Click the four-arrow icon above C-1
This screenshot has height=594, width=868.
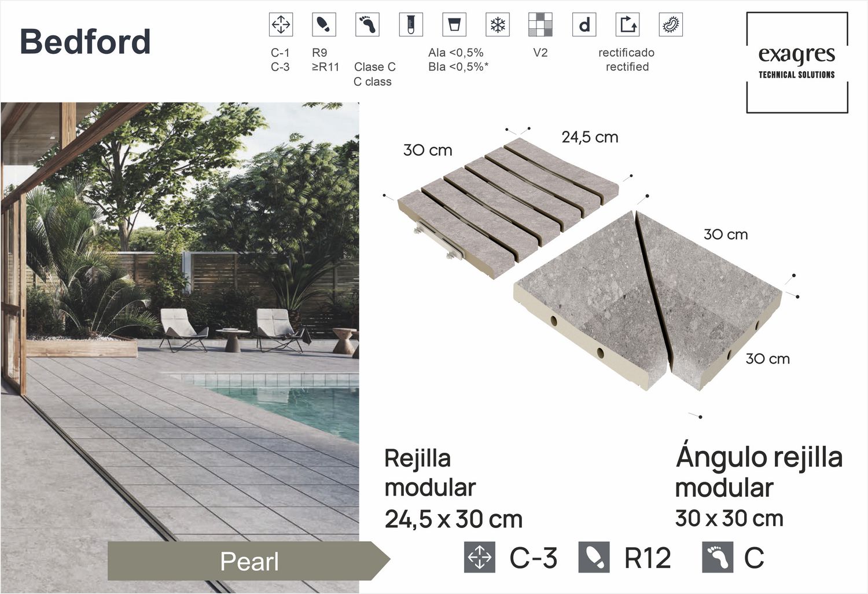[281, 24]
